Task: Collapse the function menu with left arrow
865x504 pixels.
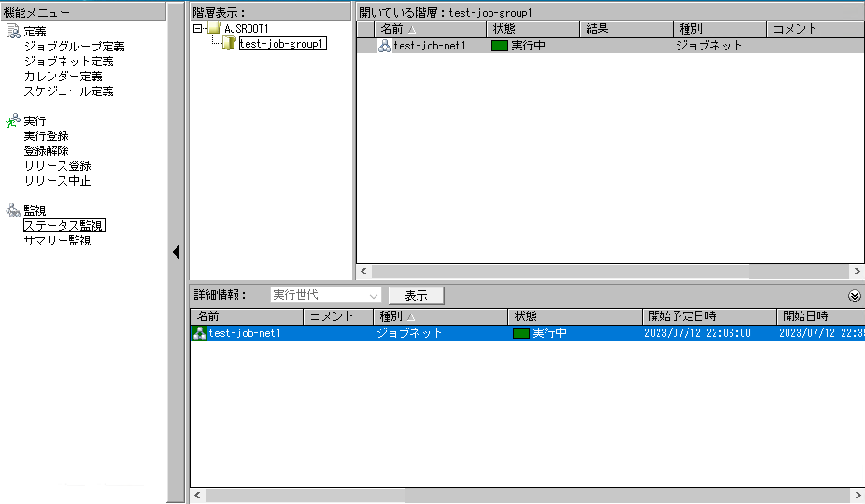Action: pos(176,251)
